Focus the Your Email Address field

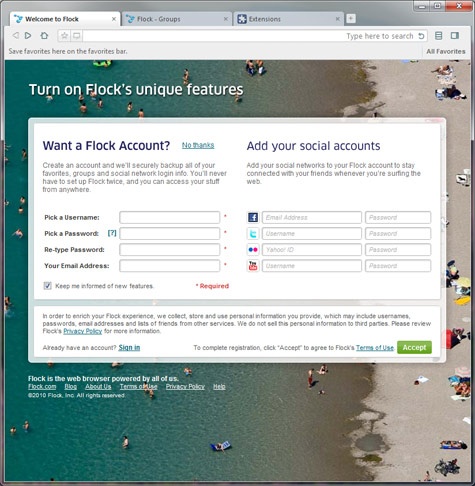tap(170, 266)
